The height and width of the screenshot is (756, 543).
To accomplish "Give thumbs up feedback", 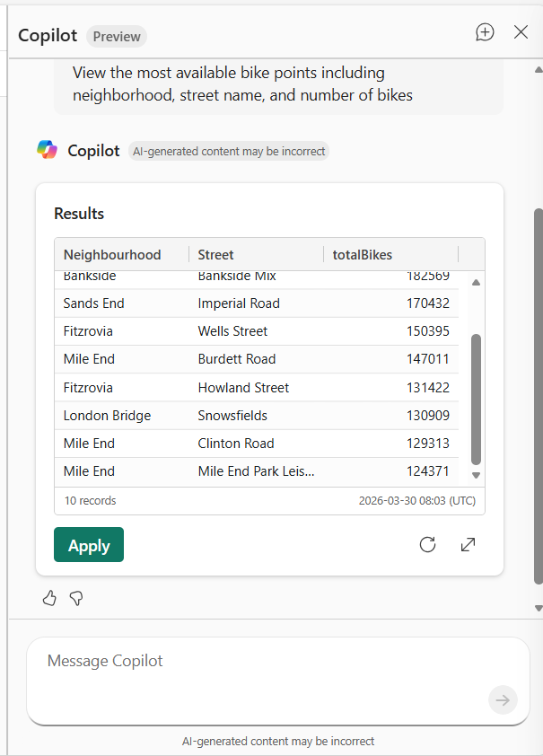I will coord(49,598).
